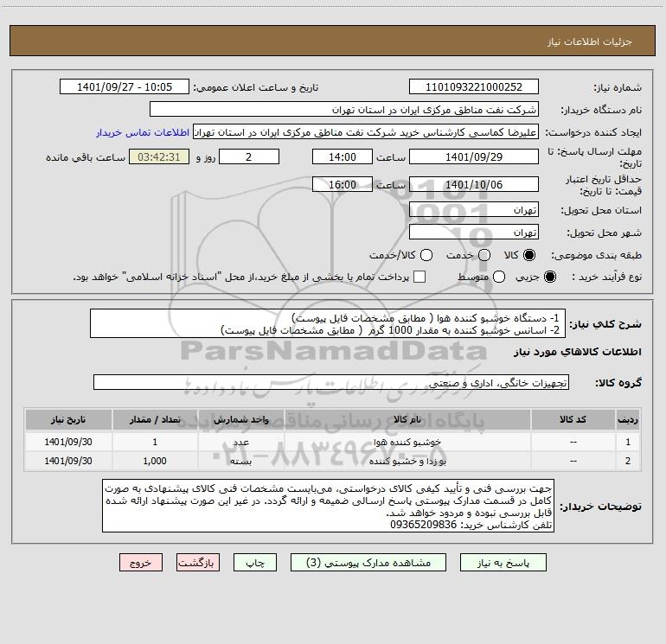666x644 pixels.
Task: Click item name خوشبو کننده هوا
Action: 407,442
